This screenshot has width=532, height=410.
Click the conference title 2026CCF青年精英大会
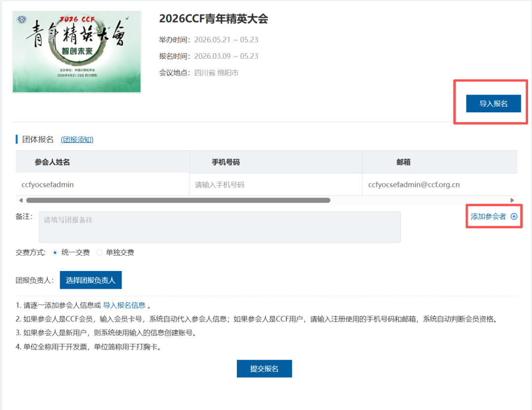point(214,19)
